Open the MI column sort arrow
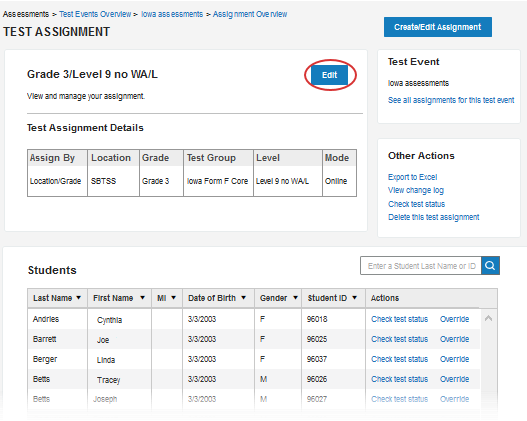The height and width of the screenshot is (421, 527). pos(173,298)
